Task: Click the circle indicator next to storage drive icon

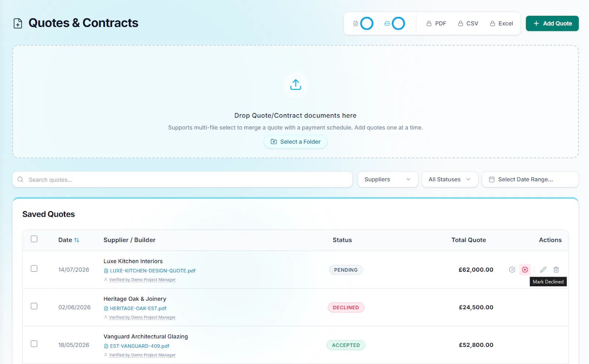Action: coord(398,24)
